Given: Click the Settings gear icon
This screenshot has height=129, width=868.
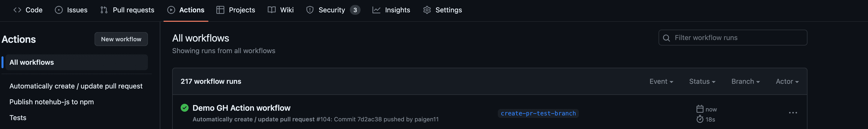Looking at the screenshot, I should point(427,10).
